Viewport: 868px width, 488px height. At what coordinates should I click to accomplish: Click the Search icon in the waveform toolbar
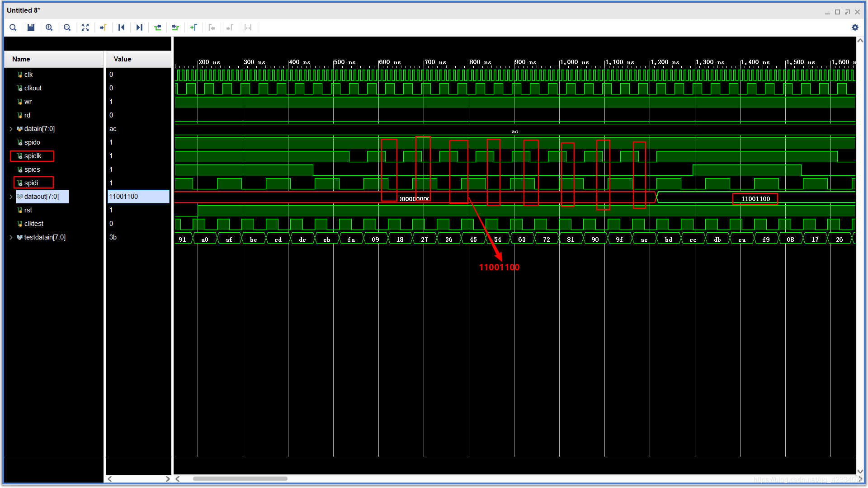(x=13, y=28)
